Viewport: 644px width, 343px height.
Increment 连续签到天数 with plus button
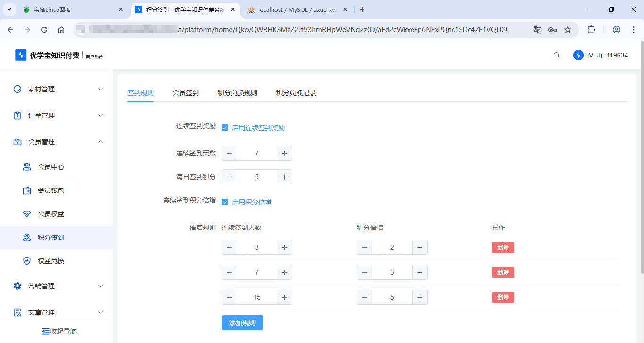(285, 153)
